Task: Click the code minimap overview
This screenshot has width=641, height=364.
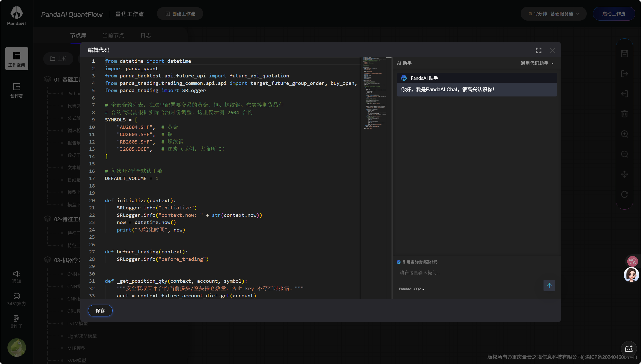Action: click(374, 93)
